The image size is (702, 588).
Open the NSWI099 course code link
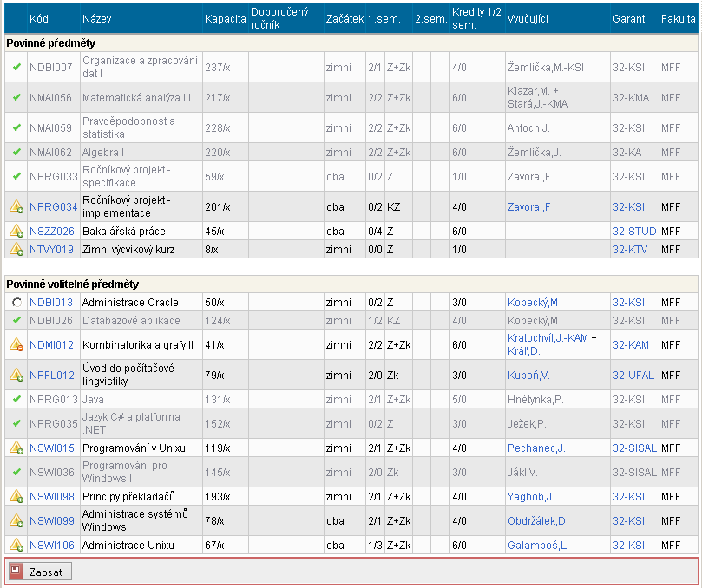[51, 521]
